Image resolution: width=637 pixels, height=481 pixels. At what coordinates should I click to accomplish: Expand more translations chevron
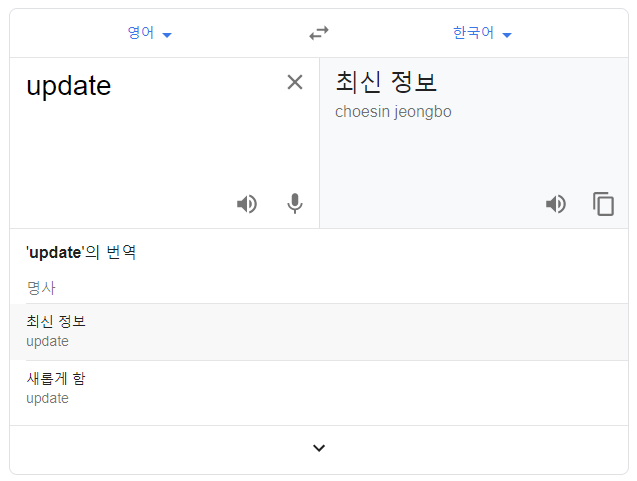click(x=319, y=448)
